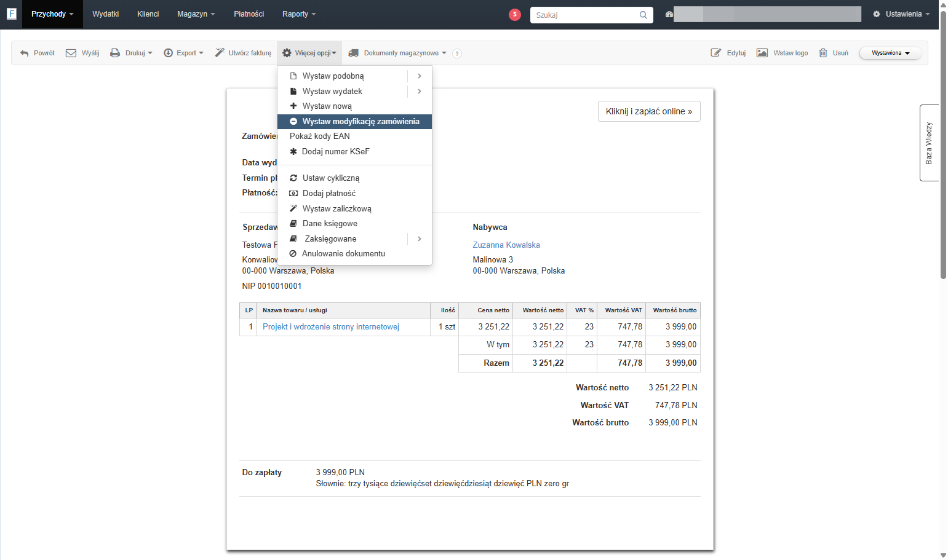Expand the Wystaw wydatek submenu arrow
This screenshot has width=948, height=560.
[x=420, y=91]
